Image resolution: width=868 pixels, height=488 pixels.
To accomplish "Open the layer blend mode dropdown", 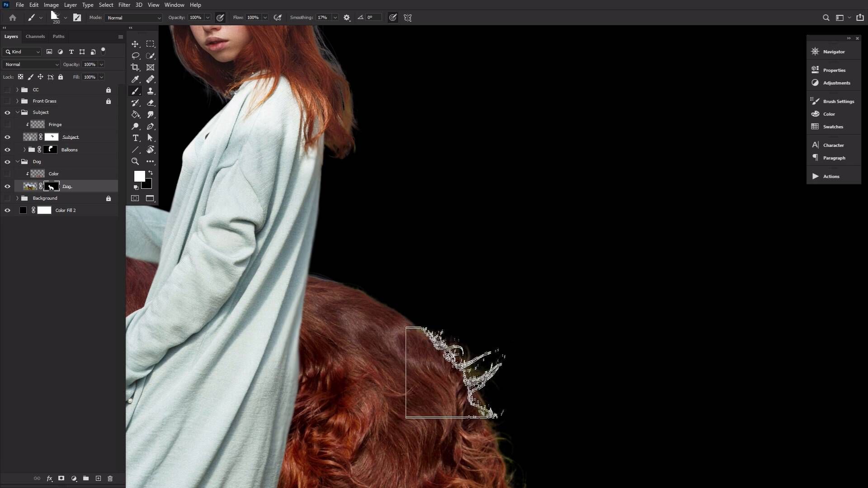I will click(x=30, y=64).
